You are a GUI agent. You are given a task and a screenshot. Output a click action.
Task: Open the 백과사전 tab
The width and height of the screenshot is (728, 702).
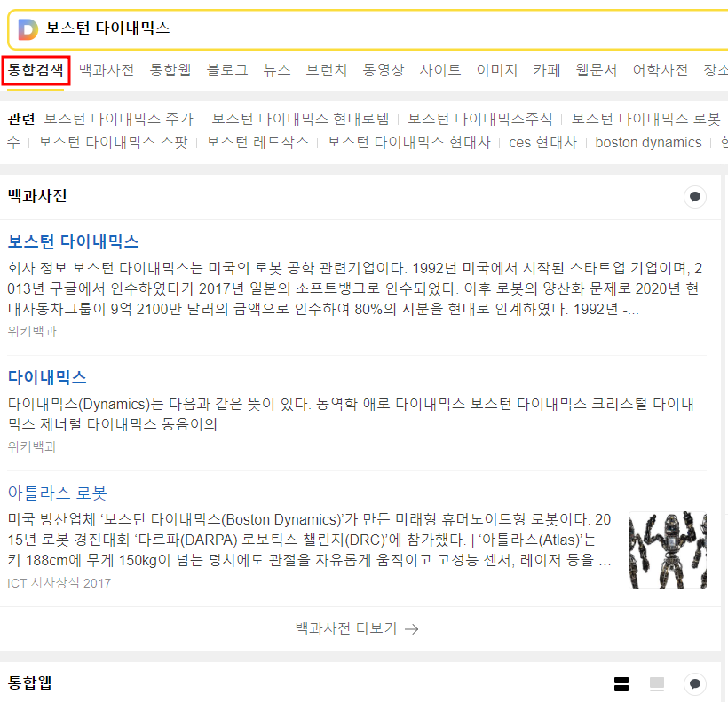pos(107,70)
